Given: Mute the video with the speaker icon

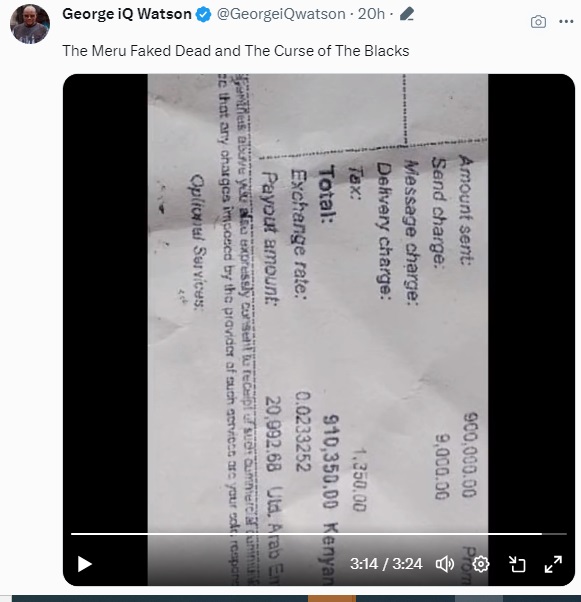Looking at the screenshot, I should coord(445,564).
